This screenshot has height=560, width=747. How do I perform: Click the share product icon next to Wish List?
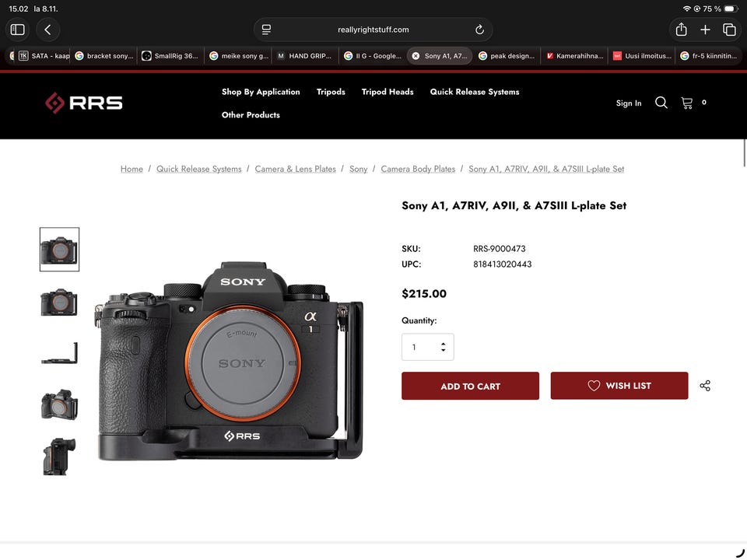(705, 386)
